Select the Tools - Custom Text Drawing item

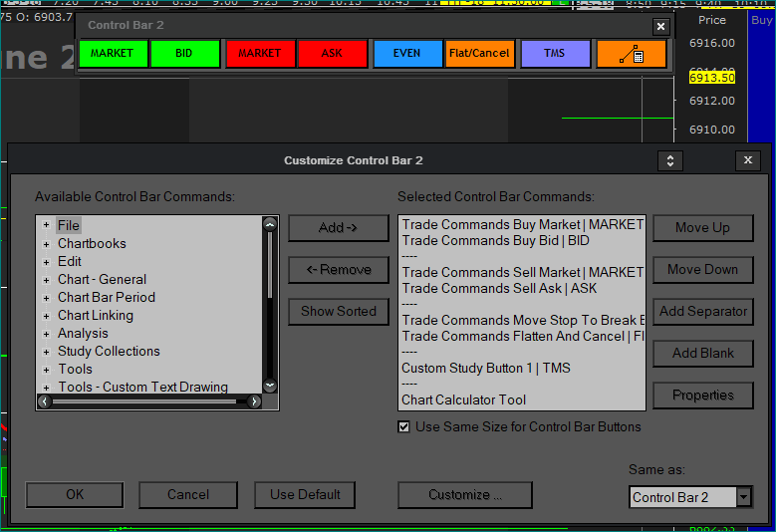pyautogui.click(x=143, y=387)
